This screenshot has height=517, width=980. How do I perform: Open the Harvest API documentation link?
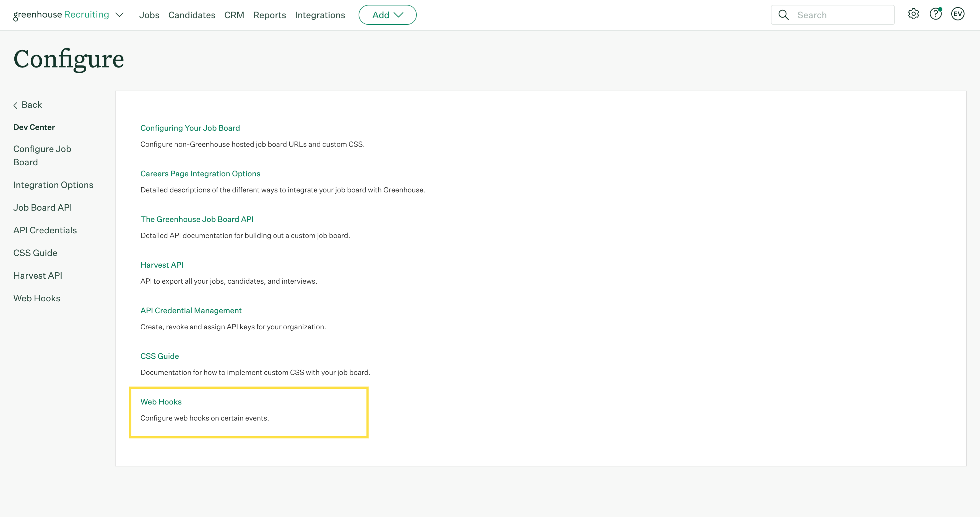tap(162, 265)
